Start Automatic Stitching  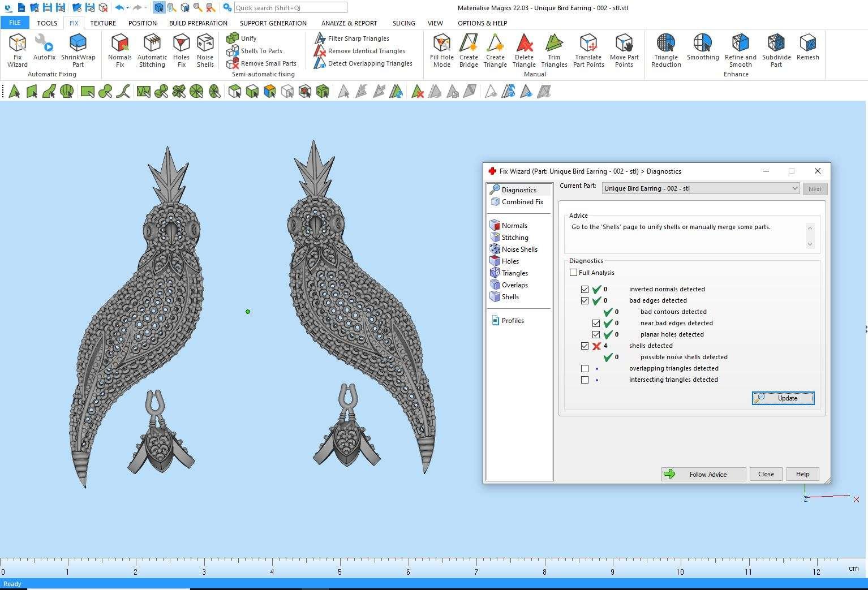coord(152,50)
